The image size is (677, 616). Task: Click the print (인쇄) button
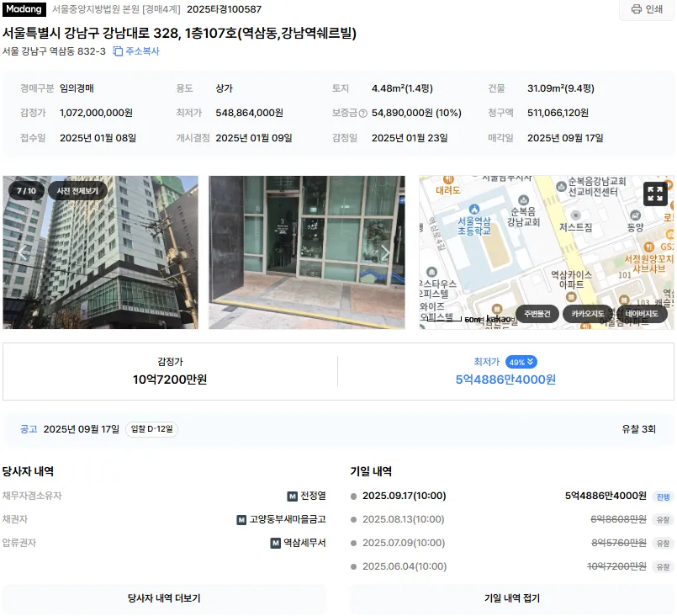click(x=647, y=9)
